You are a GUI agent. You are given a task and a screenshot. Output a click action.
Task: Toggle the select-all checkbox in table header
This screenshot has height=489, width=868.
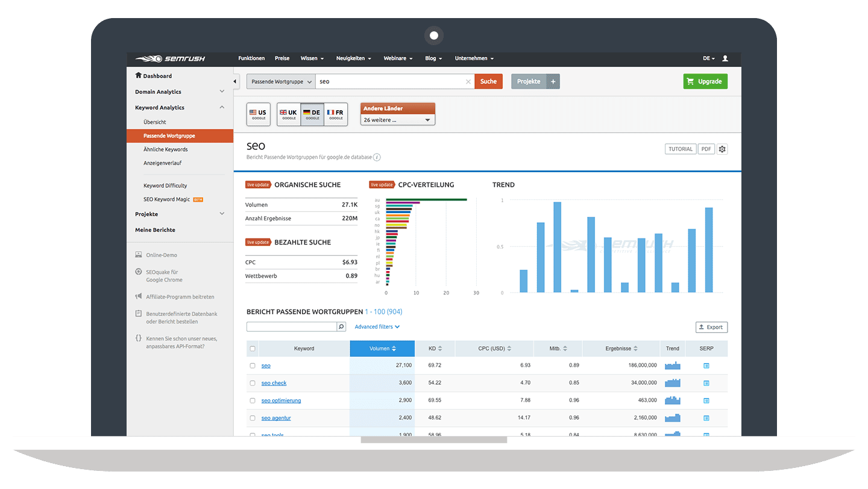point(253,349)
